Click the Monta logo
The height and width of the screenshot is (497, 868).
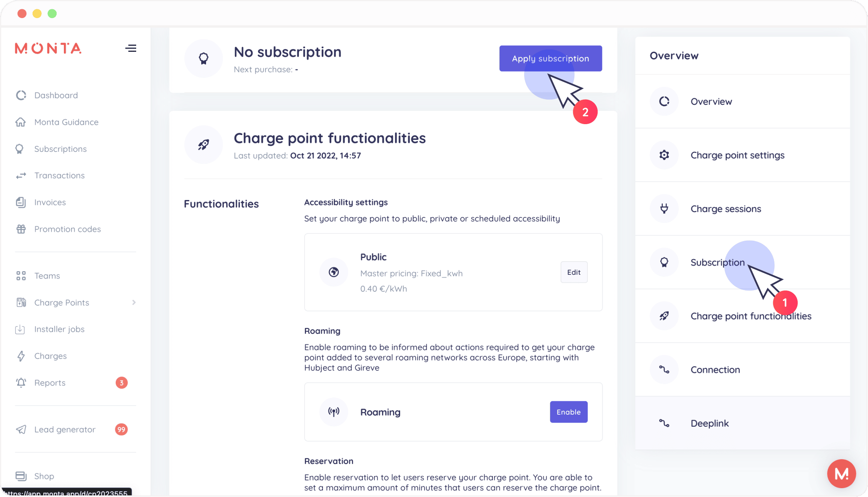coord(48,48)
